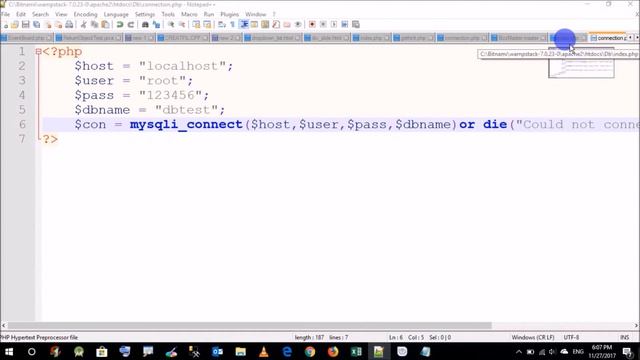Open the Windows Start menu

(x=9, y=351)
